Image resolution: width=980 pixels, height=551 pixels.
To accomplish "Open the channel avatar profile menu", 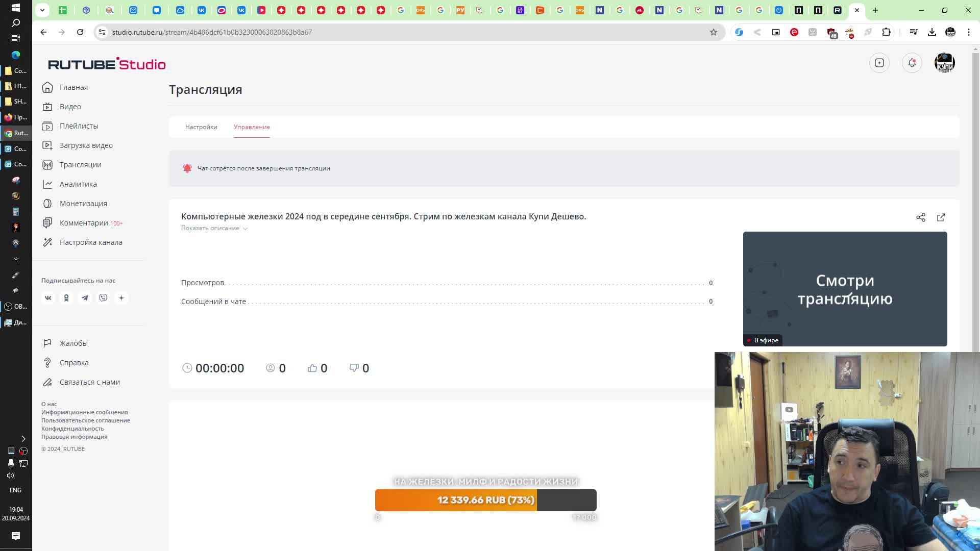I will pyautogui.click(x=944, y=63).
